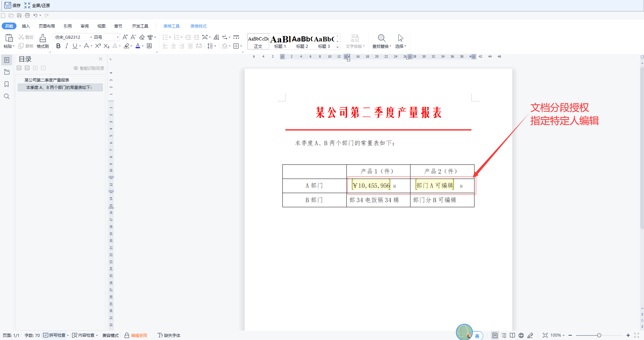Click 智能识别目录 in the outline panel
This screenshot has height=340, width=644.
(89, 68)
